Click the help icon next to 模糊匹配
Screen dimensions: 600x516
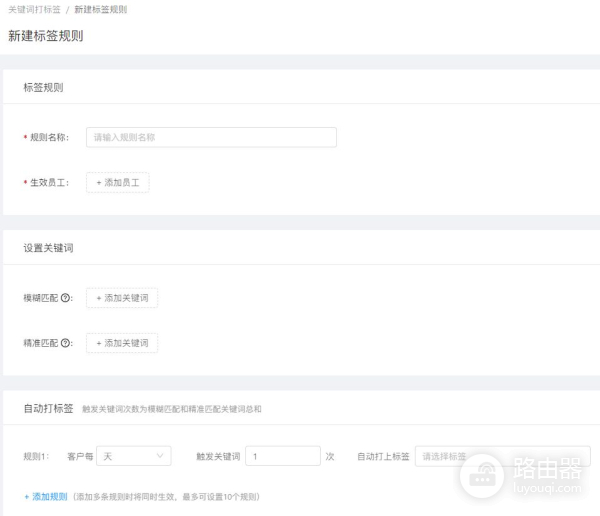(x=65, y=298)
